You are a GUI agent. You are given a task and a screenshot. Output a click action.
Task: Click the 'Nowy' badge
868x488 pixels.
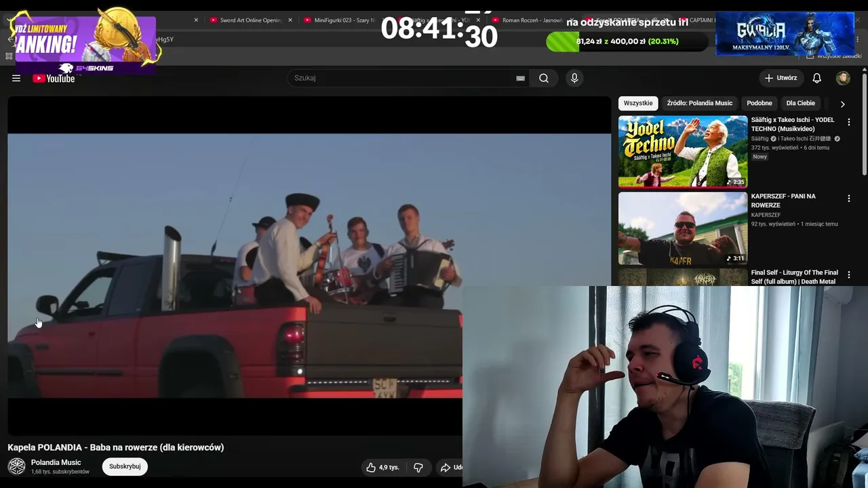760,157
